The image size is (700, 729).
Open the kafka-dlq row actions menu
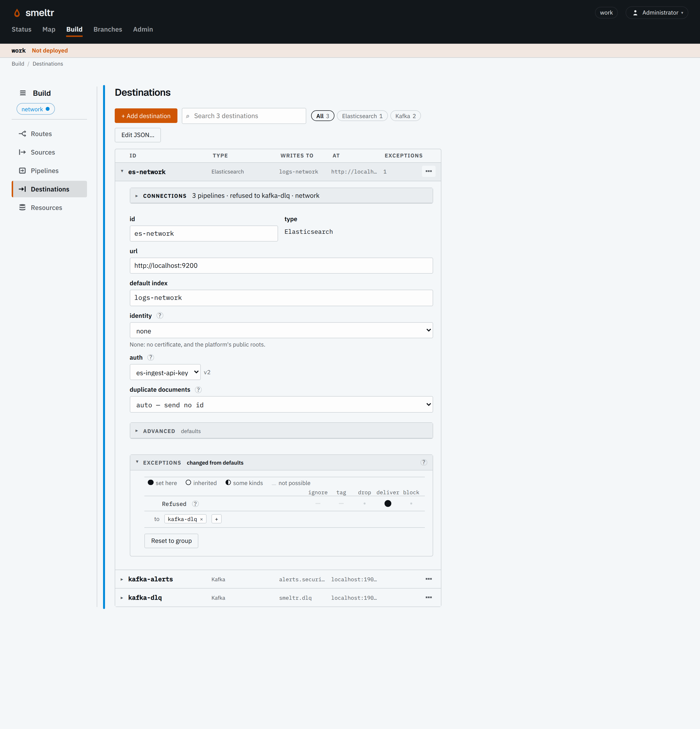429,598
